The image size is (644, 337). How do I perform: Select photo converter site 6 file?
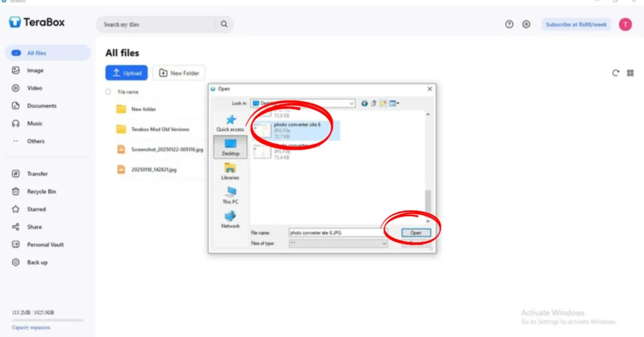pos(296,131)
